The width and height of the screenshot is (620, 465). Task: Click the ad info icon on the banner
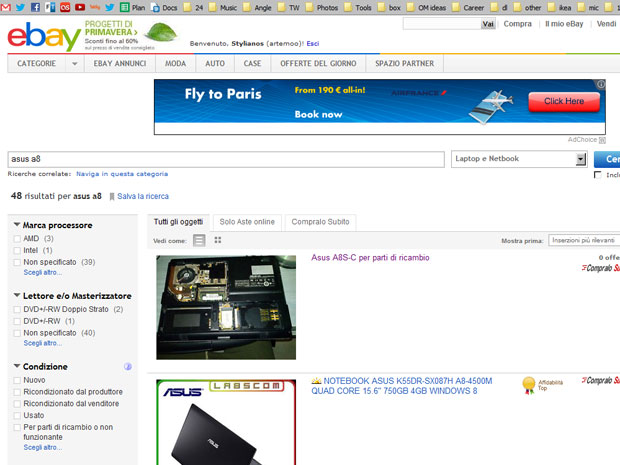[x=601, y=84]
